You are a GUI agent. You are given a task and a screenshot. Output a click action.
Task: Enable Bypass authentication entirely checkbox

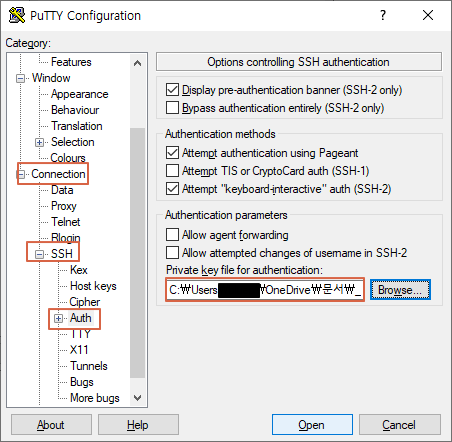(x=172, y=108)
